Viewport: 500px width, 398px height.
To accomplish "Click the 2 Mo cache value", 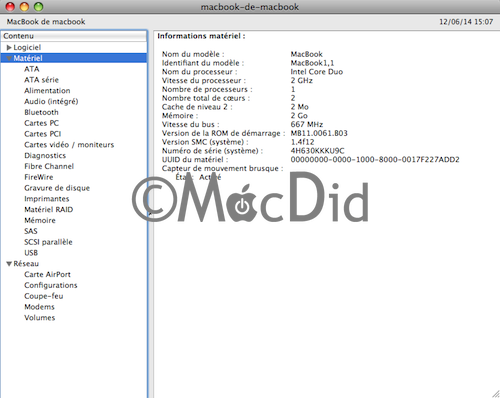I will click(300, 107).
